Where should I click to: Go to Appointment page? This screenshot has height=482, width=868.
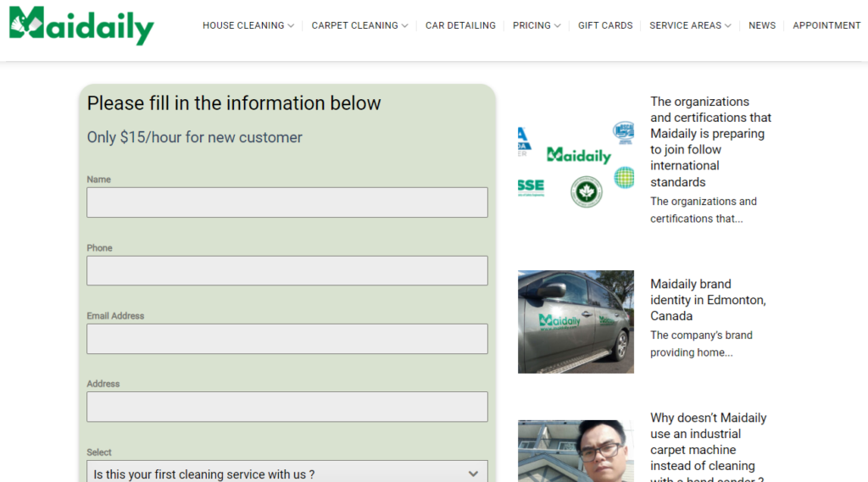point(826,25)
